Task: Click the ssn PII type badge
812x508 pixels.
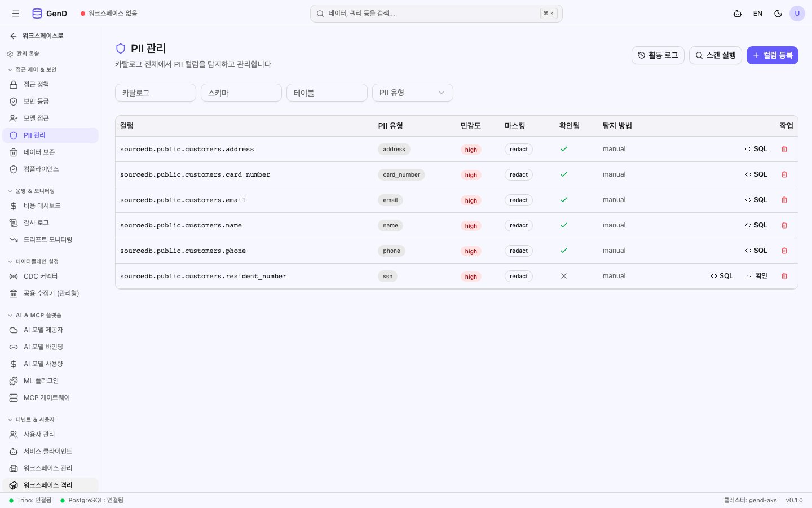Action: pos(388,276)
